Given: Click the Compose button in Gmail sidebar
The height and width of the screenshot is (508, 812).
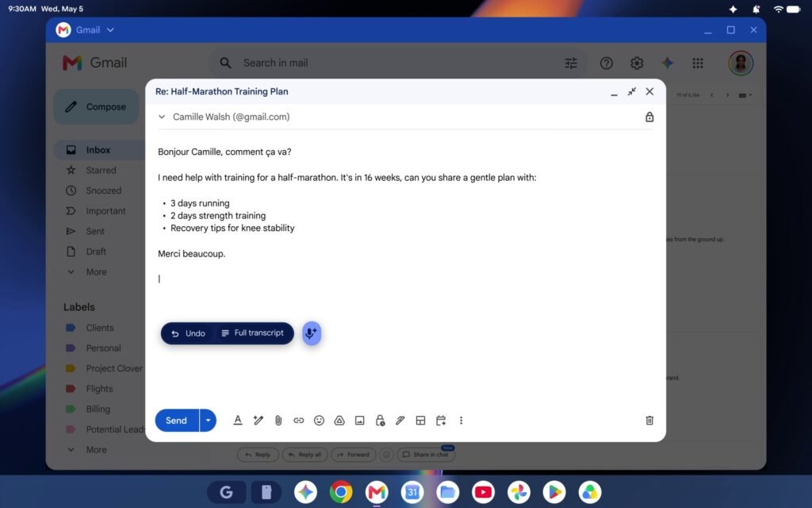Looking at the screenshot, I should 96,107.
